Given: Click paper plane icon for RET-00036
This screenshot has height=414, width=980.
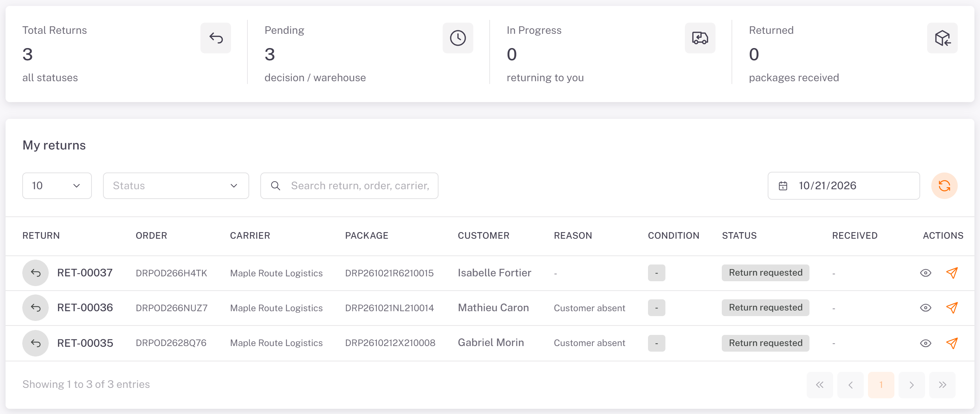Looking at the screenshot, I should 951,308.
